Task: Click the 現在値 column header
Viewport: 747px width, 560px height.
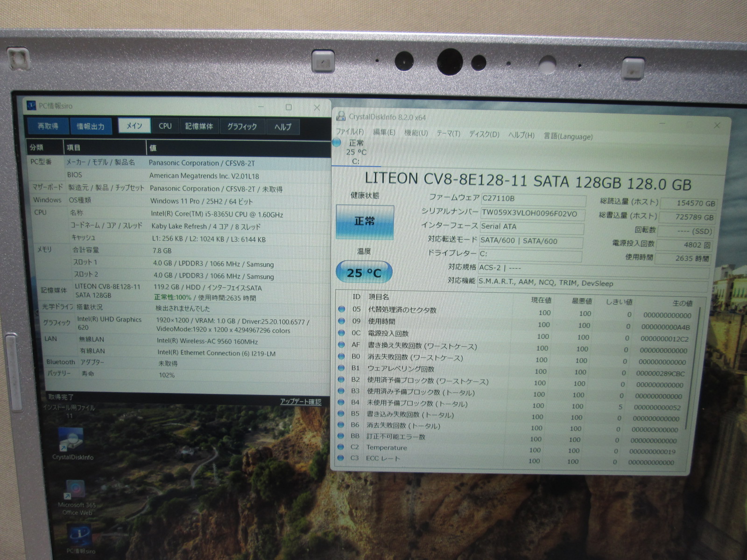Action: click(x=541, y=300)
